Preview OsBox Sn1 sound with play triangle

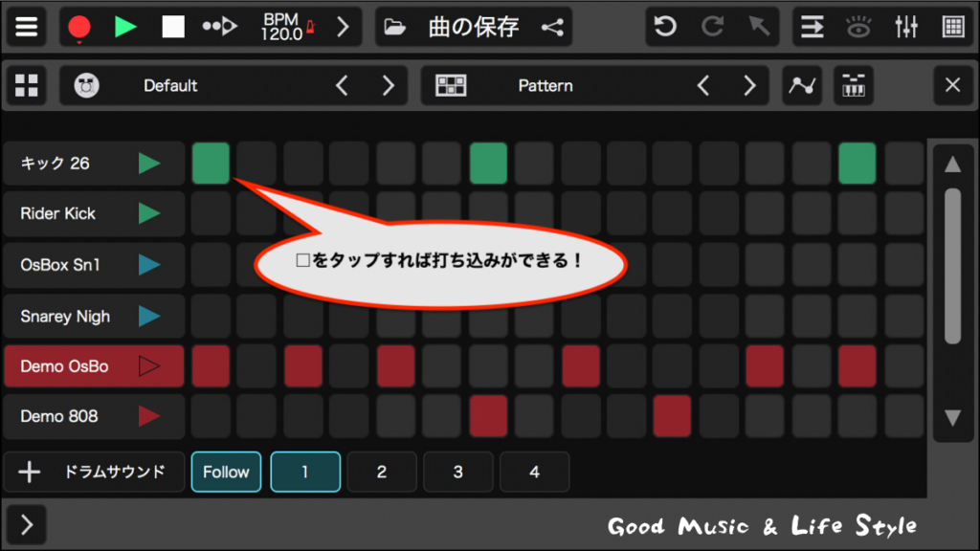tap(148, 265)
